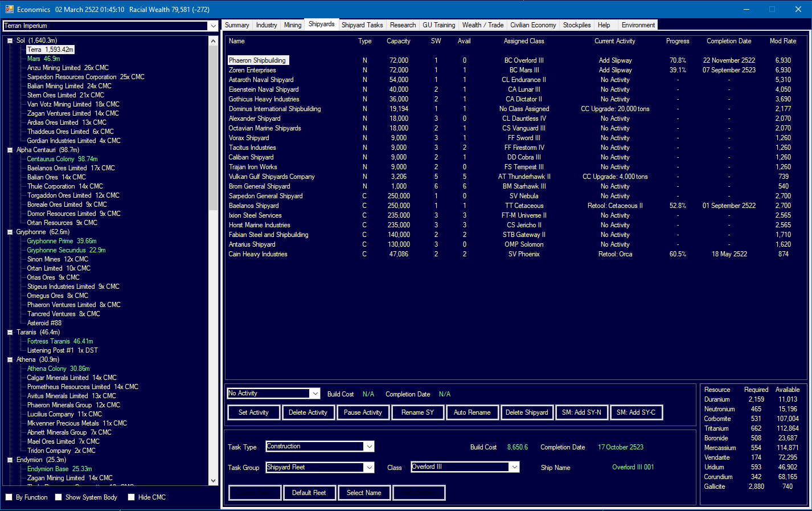This screenshot has height=511, width=812.
Task: Select Listening Post #1 entry
Action: coord(62,350)
